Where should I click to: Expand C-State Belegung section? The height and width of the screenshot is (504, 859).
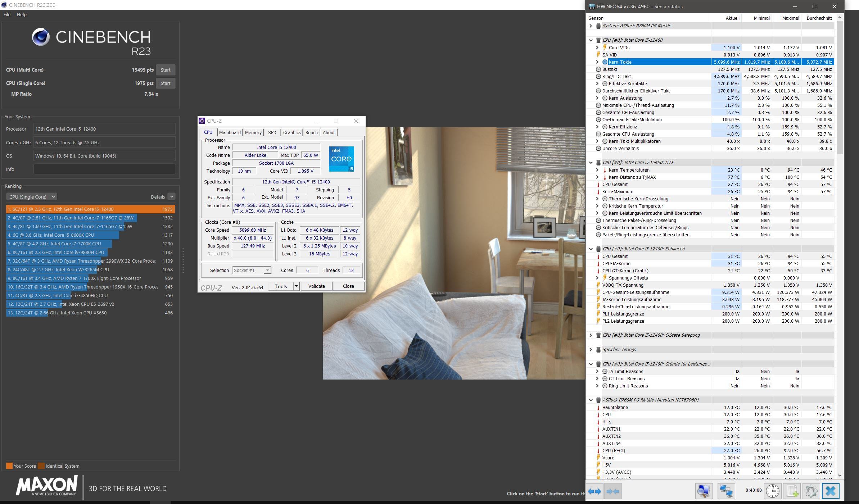(591, 335)
